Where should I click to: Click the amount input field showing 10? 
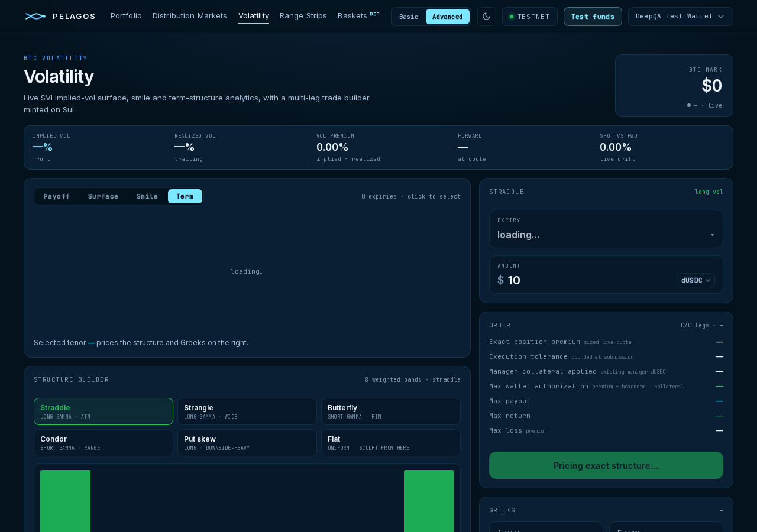coord(588,280)
